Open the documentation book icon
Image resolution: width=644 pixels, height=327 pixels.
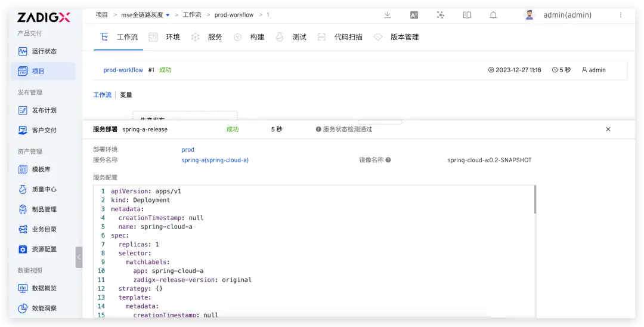point(467,15)
